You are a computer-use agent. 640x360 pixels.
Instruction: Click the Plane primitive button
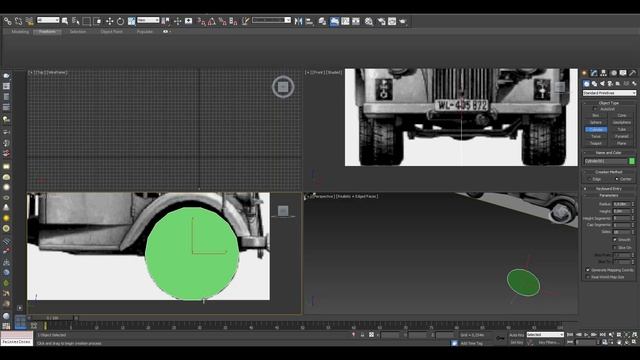coord(622,143)
